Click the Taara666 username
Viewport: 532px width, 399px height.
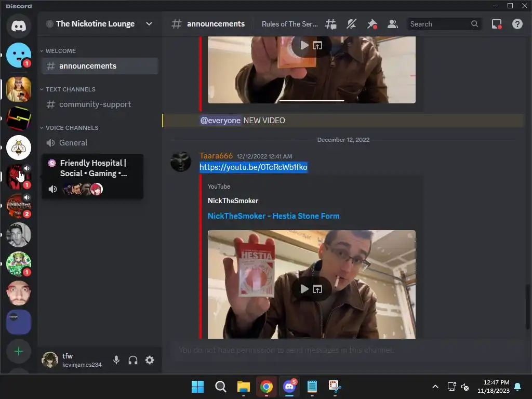(216, 156)
